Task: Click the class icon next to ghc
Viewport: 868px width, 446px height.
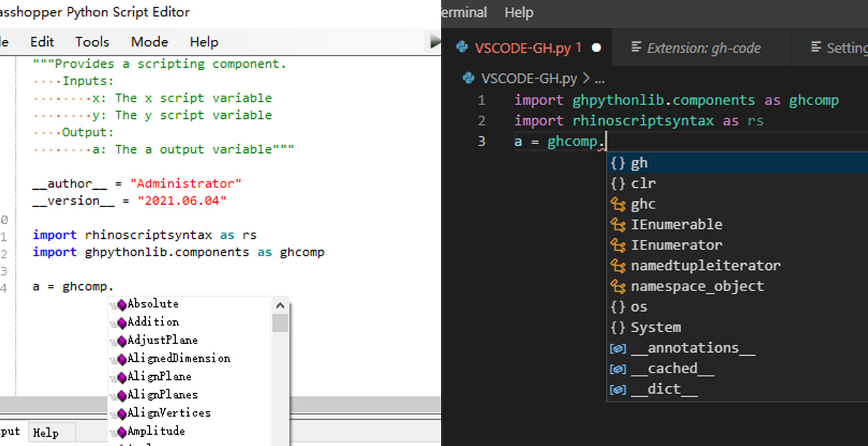Action: point(617,203)
